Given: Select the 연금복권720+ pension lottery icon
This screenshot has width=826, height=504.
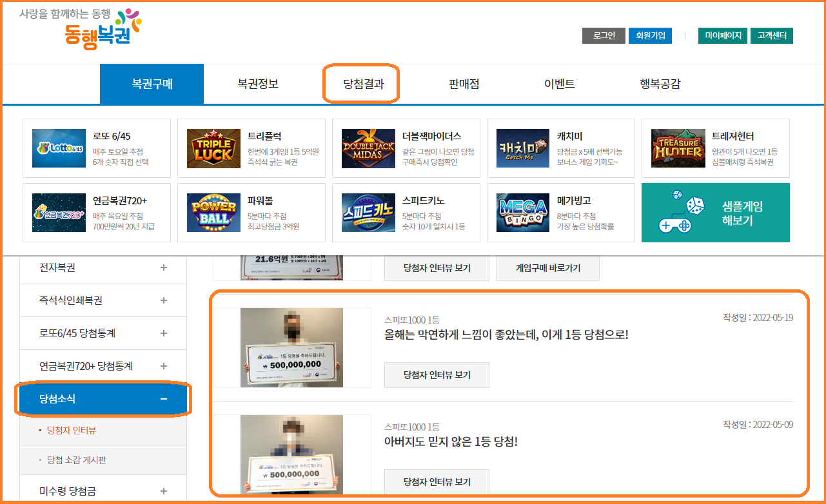Looking at the screenshot, I should tap(59, 213).
